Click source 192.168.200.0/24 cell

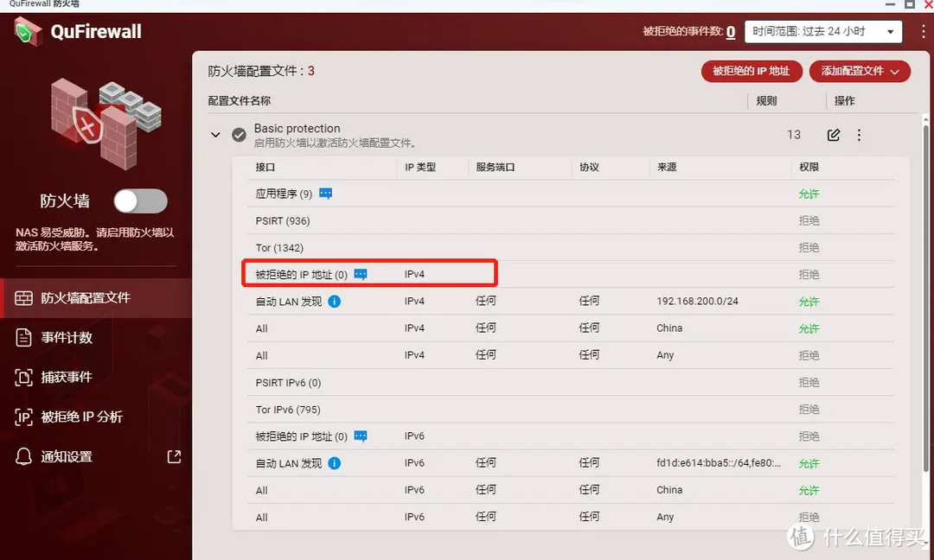698,301
